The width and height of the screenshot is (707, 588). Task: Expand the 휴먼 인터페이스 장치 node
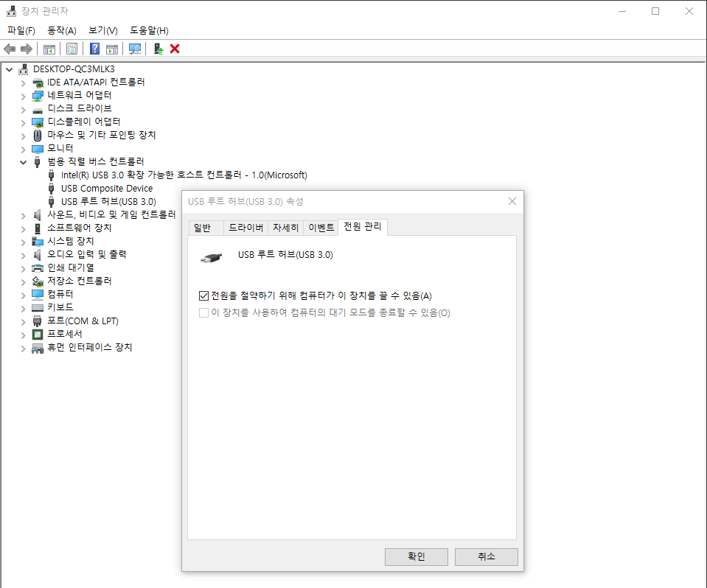click(23, 349)
